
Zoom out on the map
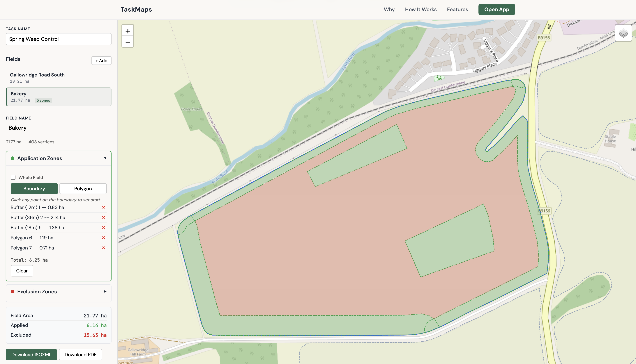pos(128,42)
